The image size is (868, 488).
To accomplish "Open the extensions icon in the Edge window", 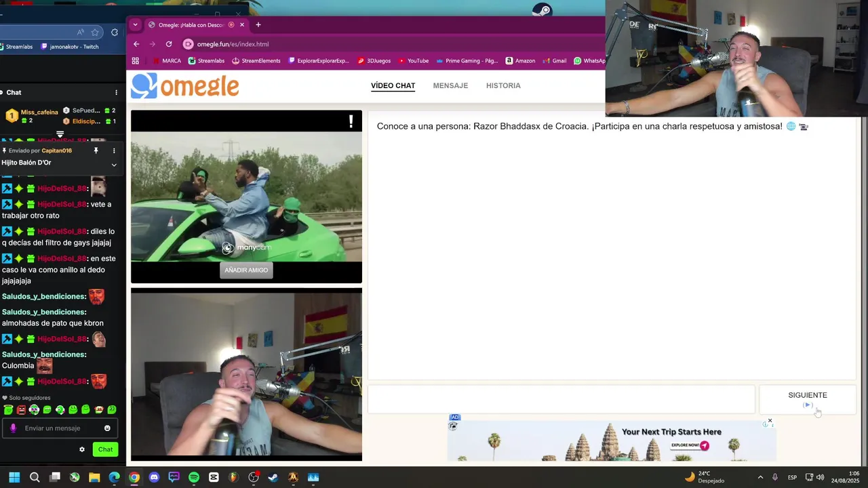I will (114, 32).
